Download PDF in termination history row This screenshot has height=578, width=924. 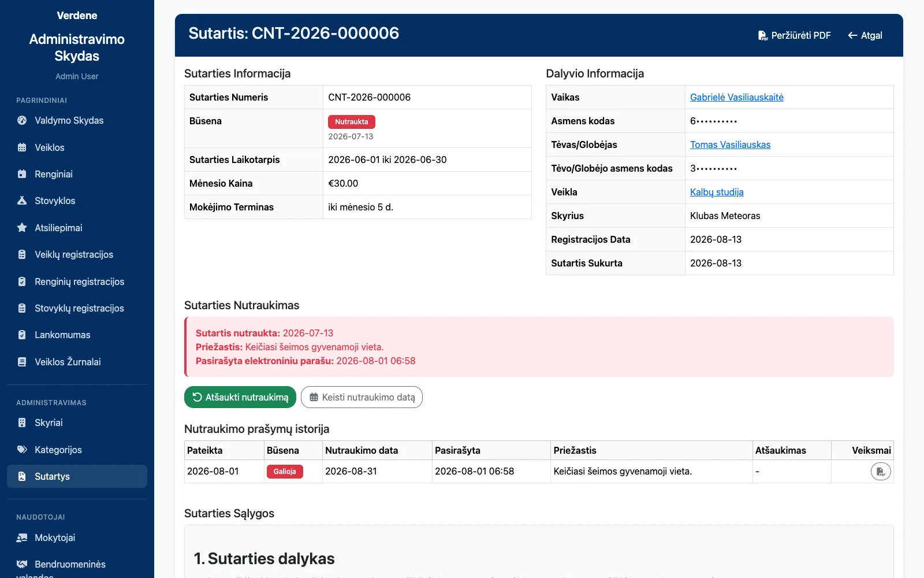pyautogui.click(x=881, y=472)
